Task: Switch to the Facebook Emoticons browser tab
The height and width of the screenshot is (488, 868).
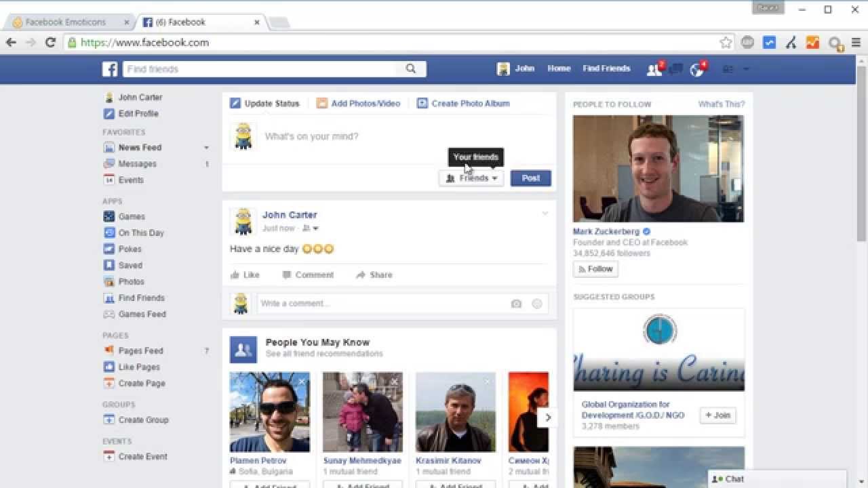Action: pos(66,22)
